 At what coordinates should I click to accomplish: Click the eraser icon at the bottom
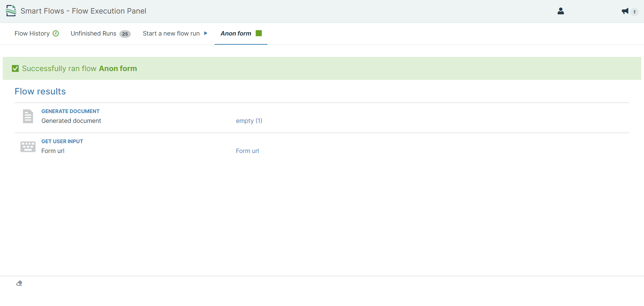tap(19, 283)
